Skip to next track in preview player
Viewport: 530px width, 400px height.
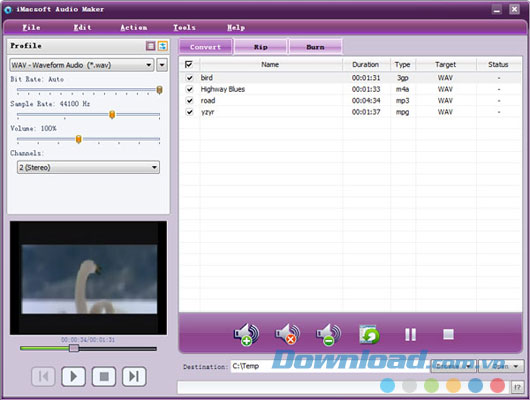click(134, 376)
